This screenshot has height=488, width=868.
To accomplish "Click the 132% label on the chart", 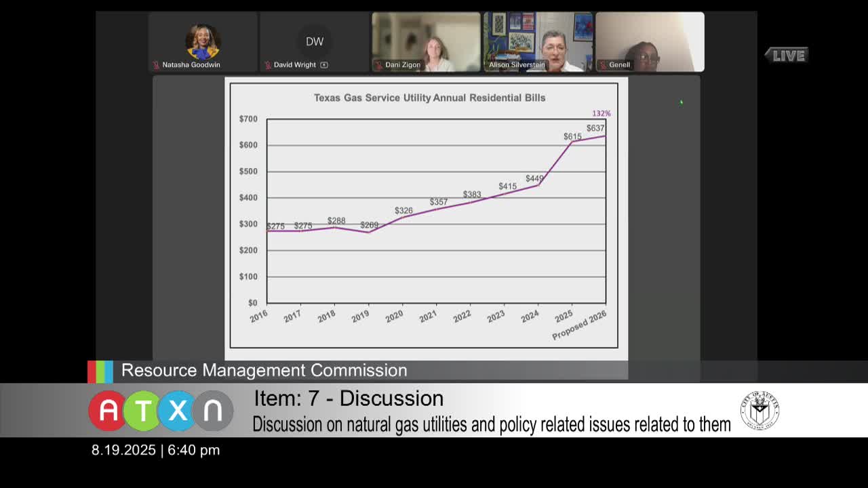I will pos(601,113).
